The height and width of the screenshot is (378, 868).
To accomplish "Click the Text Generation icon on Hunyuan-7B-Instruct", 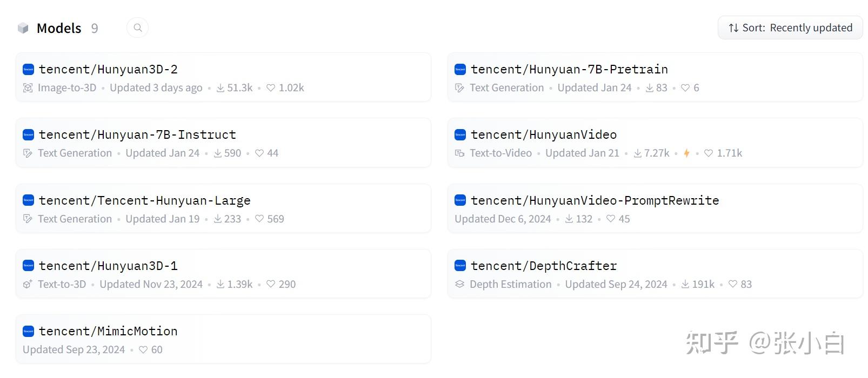I will point(28,153).
